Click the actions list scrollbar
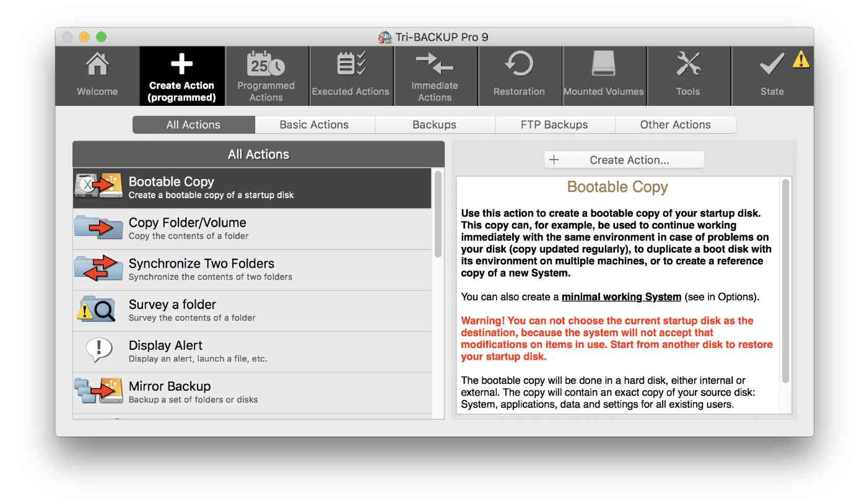The height and width of the screenshot is (504, 867). tap(438, 214)
